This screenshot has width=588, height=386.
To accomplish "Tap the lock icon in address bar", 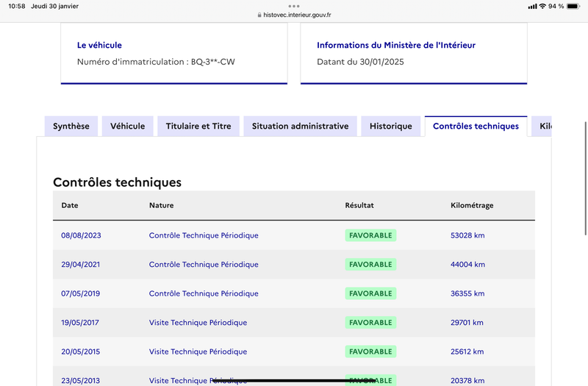I will click(259, 15).
